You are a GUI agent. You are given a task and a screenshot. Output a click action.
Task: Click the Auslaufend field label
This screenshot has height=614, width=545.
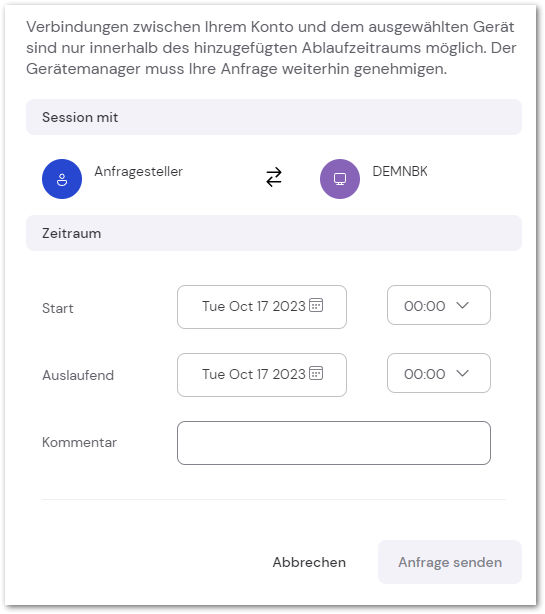[x=78, y=375]
